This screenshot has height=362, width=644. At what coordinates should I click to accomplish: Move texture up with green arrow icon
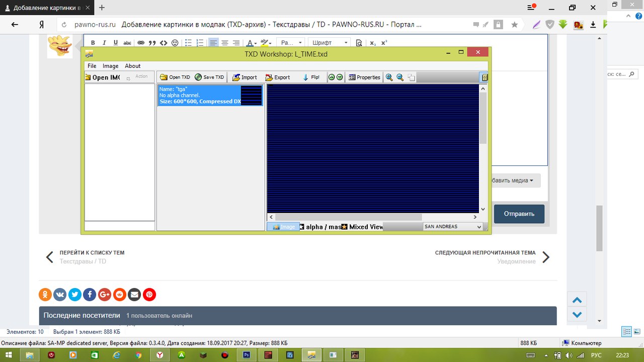[332, 77]
